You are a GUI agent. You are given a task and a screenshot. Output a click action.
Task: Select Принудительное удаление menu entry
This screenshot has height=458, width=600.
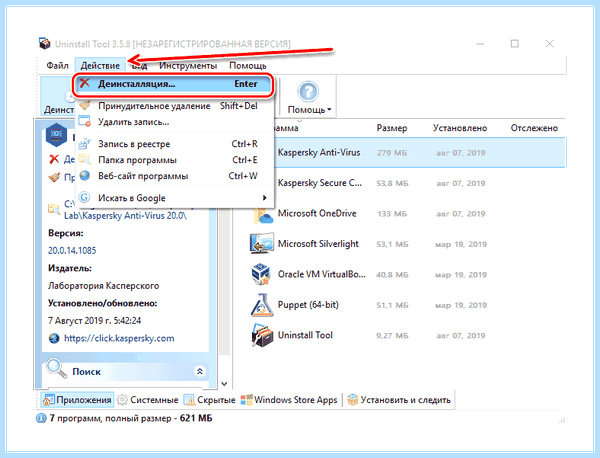pyautogui.click(x=174, y=106)
